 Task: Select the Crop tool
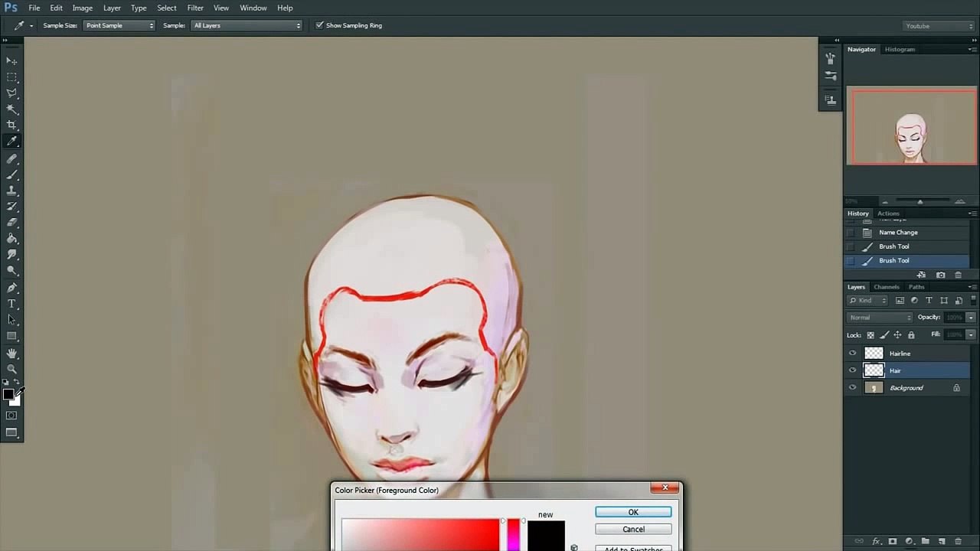coord(11,125)
